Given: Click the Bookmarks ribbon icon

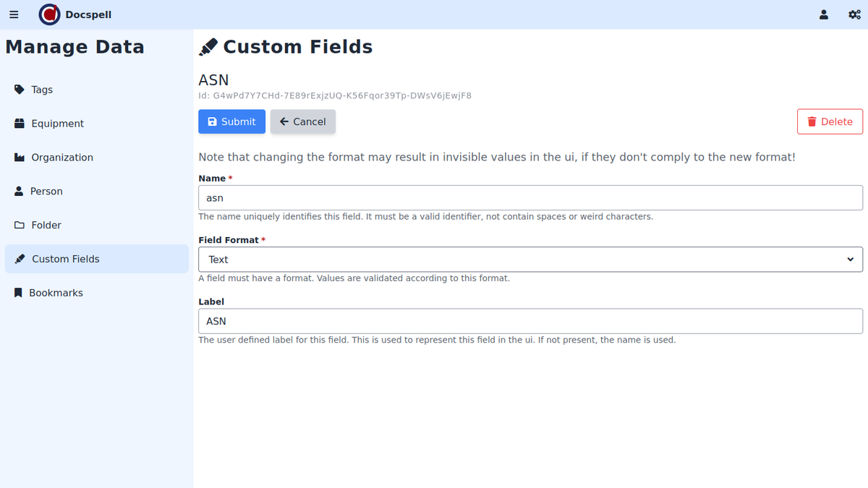Looking at the screenshot, I should point(18,293).
